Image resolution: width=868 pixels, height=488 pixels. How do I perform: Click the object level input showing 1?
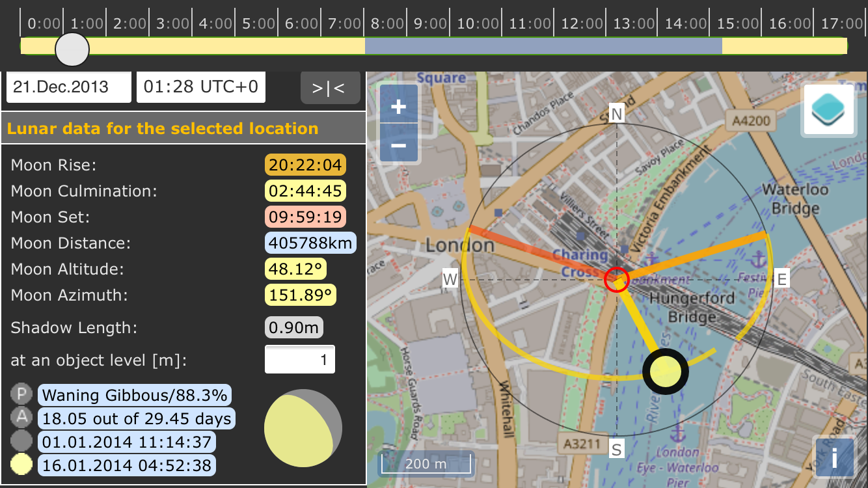300,359
